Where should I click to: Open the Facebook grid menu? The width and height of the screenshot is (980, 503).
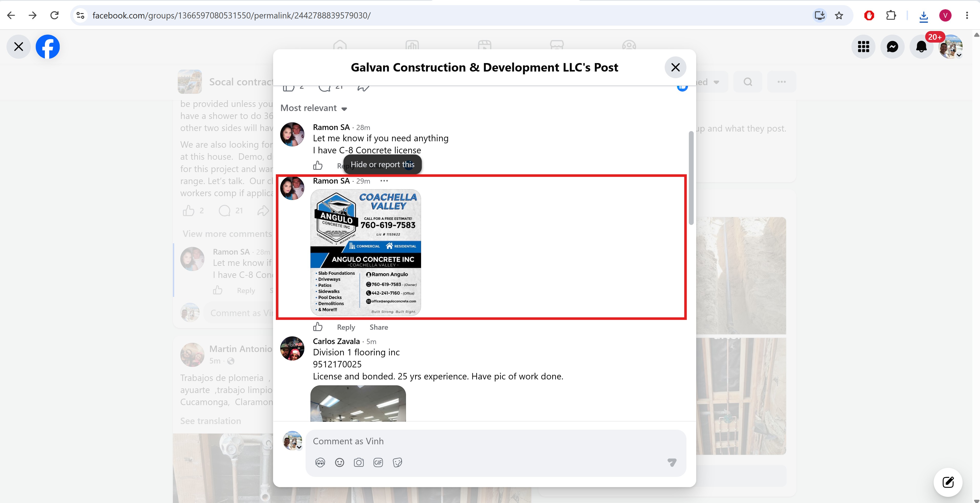tap(863, 47)
